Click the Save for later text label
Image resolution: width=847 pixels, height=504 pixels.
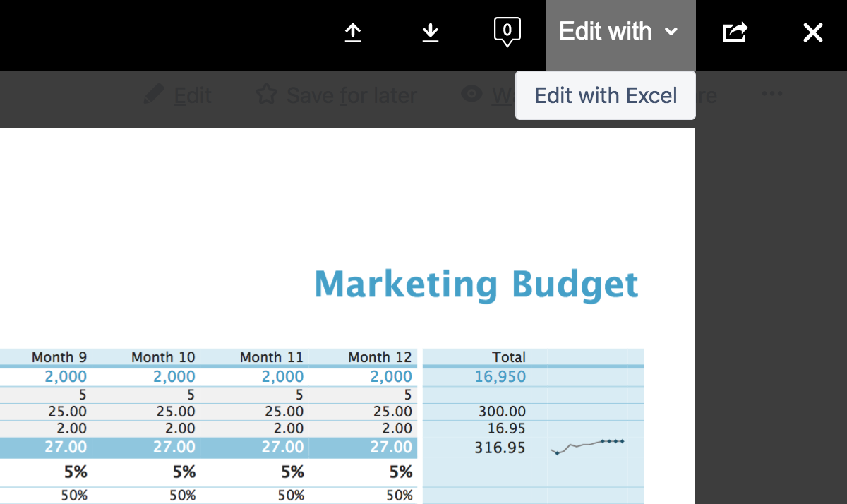point(351,95)
